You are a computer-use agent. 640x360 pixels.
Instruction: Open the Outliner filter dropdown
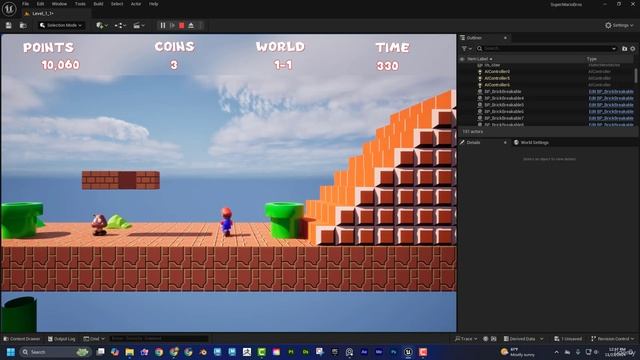coord(466,48)
